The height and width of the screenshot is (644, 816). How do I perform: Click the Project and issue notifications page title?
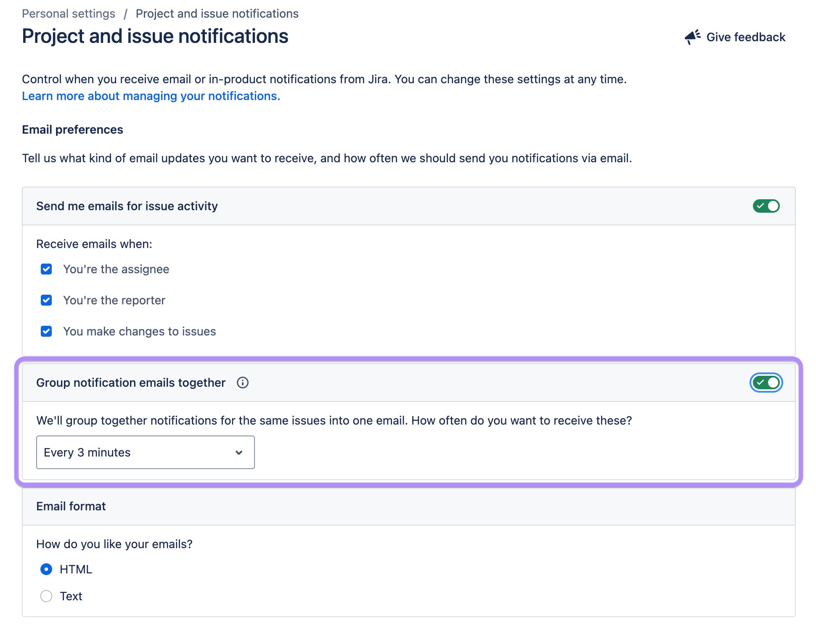point(155,36)
